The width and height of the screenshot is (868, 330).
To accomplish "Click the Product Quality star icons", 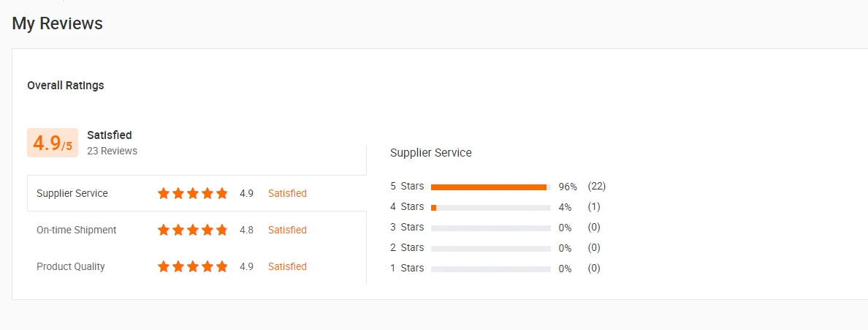I will coord(193,266).
